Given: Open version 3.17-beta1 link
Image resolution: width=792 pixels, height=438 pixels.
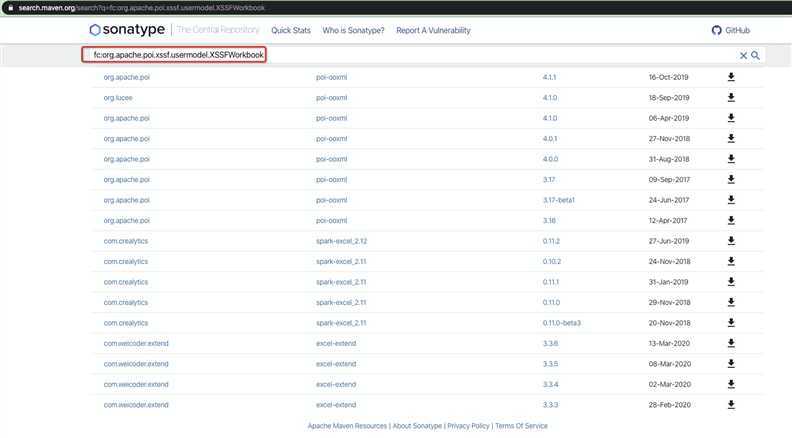Looking at the screenshot, I should (x=559, y=200).
